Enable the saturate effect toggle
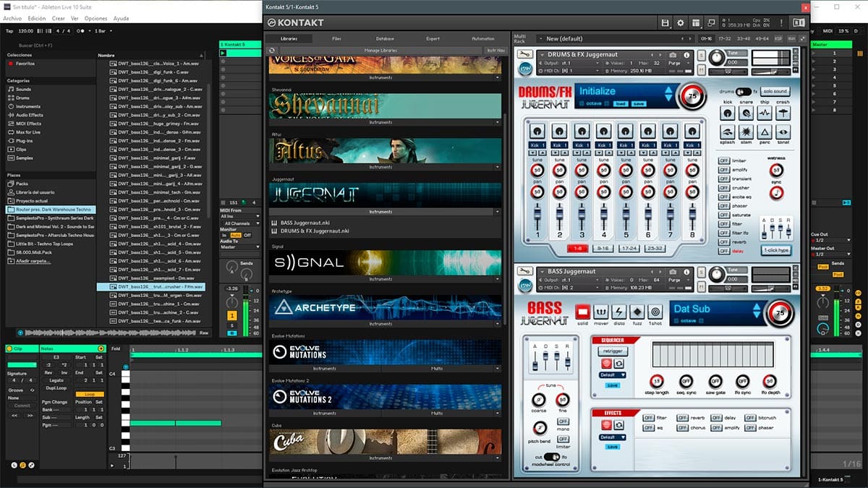 [723, 215]
